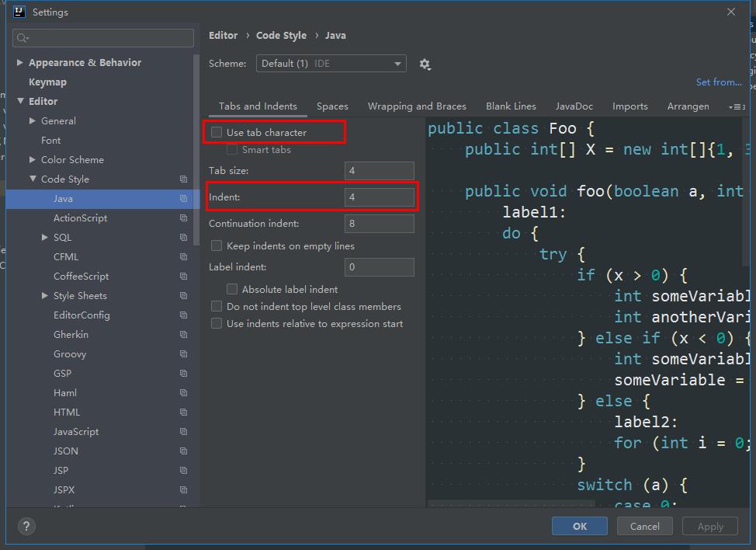
Task: Open the Wrapping and Braces tab
Action: 417,106
